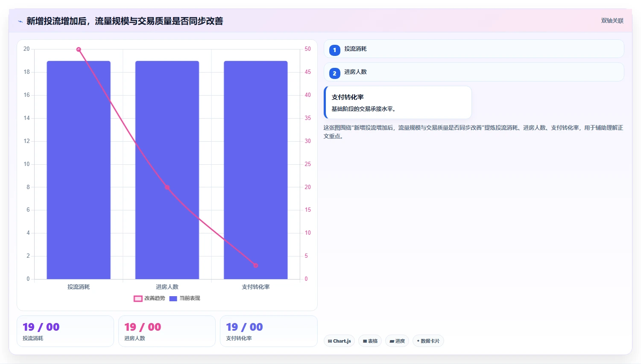Screen dimensions: 641x364
Task: Click the 进度 tag
Action: point(397,341)
